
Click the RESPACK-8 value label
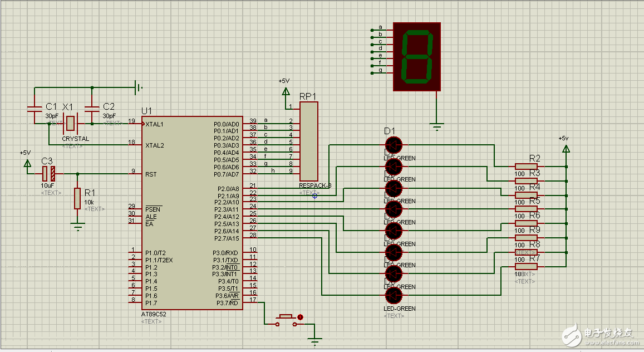[315, 185]
